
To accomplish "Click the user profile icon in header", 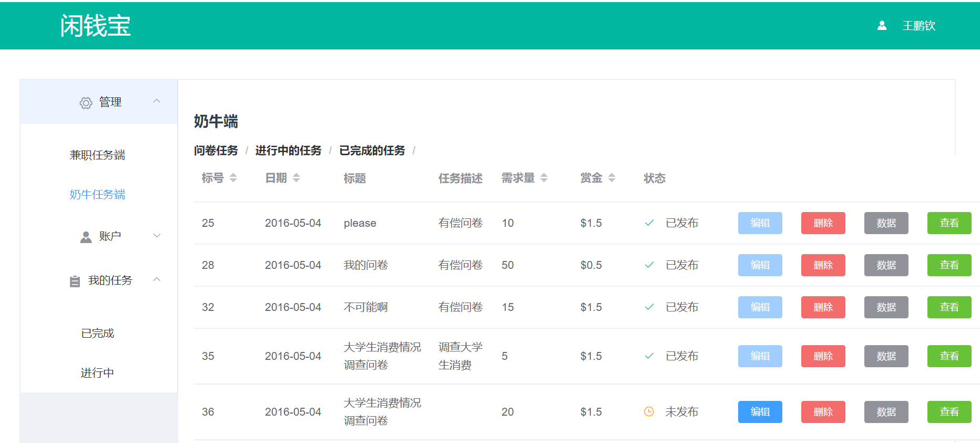I will pyautogui.click(x=882, y=26).
